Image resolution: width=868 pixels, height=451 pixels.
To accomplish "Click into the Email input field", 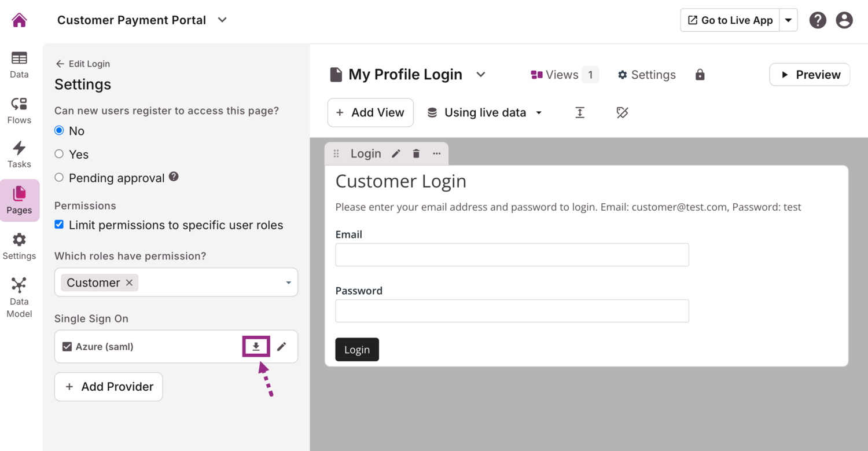I will tap(512, 255).
